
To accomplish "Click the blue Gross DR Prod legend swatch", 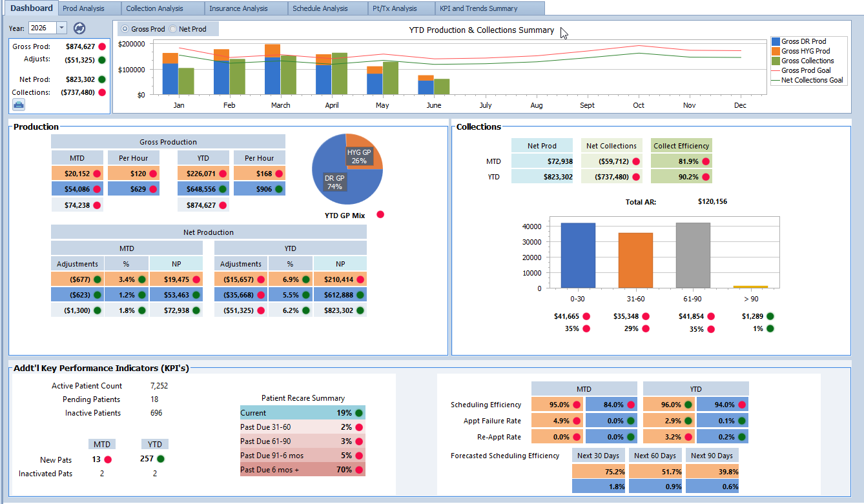I will click(776, 41).
